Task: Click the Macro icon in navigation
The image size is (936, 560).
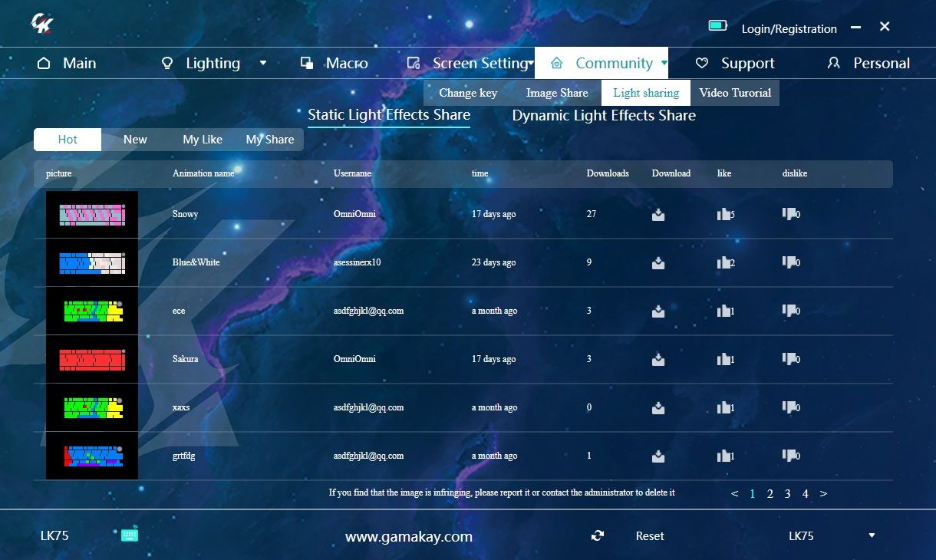Action: pyautogui.click(x=306, y=63)
